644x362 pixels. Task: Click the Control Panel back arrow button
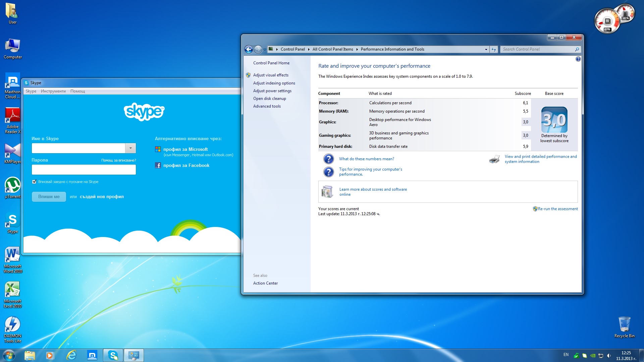tap(249, 50)
